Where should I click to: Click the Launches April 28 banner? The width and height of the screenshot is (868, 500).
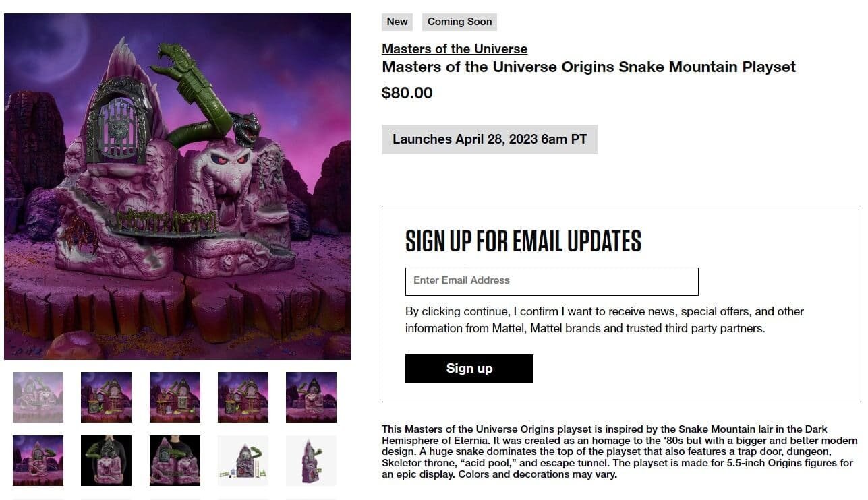489,139
